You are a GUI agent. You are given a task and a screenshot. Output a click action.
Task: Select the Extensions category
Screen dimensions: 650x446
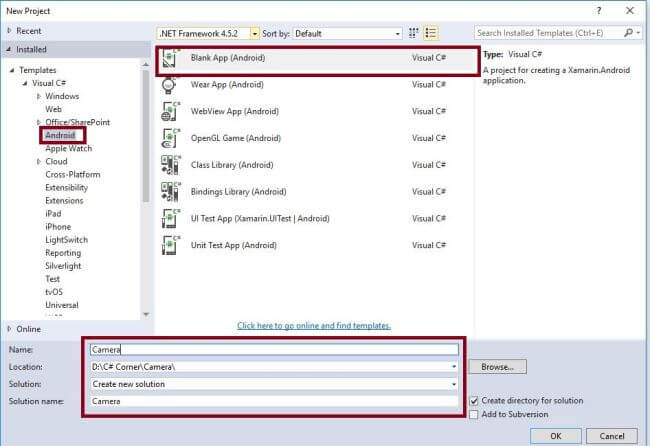tap(64, 201)
